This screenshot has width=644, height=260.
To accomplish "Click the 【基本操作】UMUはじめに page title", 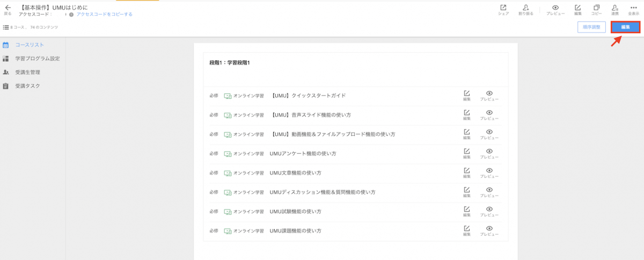I will [x=53, y=8].
